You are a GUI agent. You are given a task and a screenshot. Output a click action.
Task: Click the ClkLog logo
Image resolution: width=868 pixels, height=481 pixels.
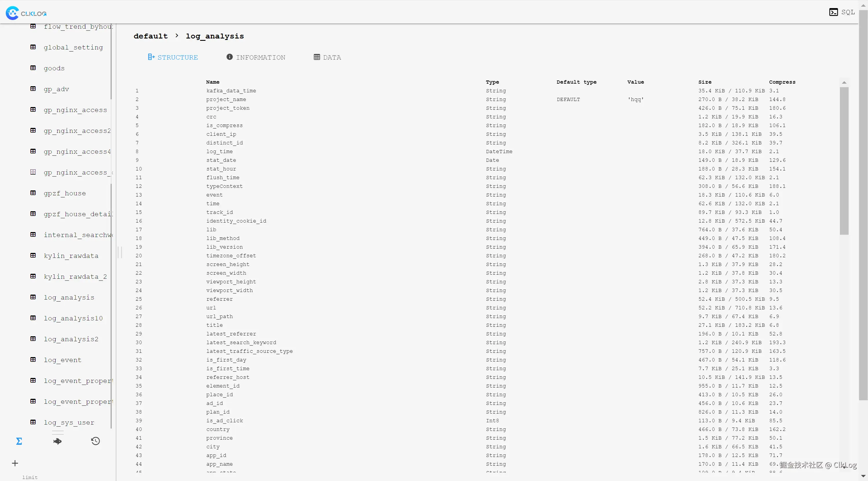pyautogui.click(x=26, y=13)
